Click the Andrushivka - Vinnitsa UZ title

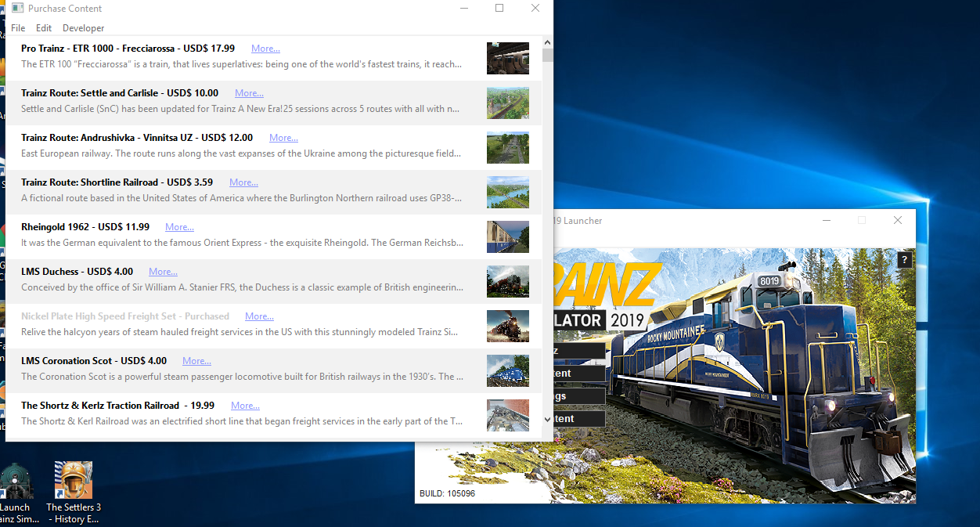(137, 138)
